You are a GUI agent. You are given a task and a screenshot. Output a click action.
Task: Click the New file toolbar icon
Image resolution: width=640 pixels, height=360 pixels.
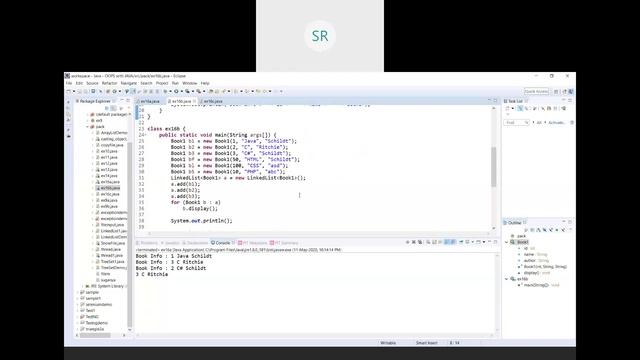(69, 91)
